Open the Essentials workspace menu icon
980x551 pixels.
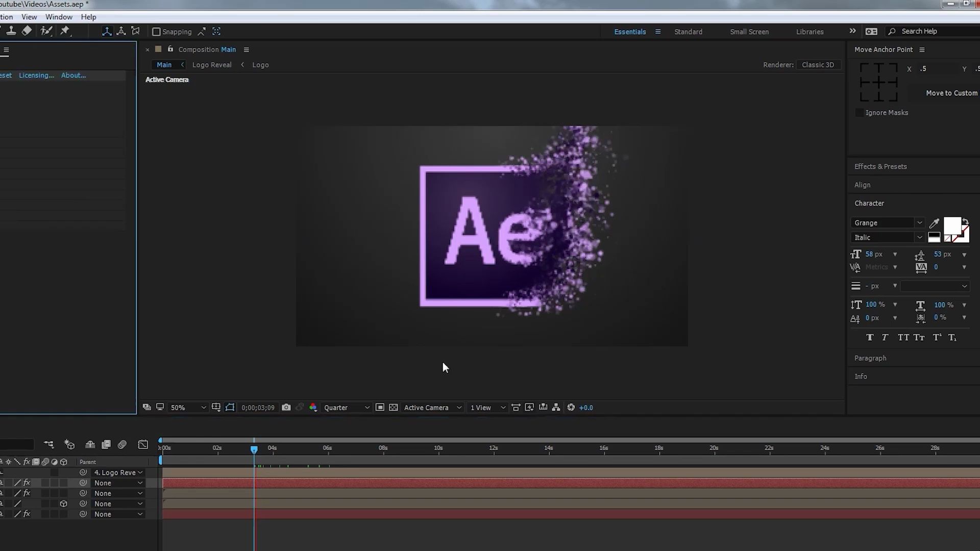click(x=658, y=32)
